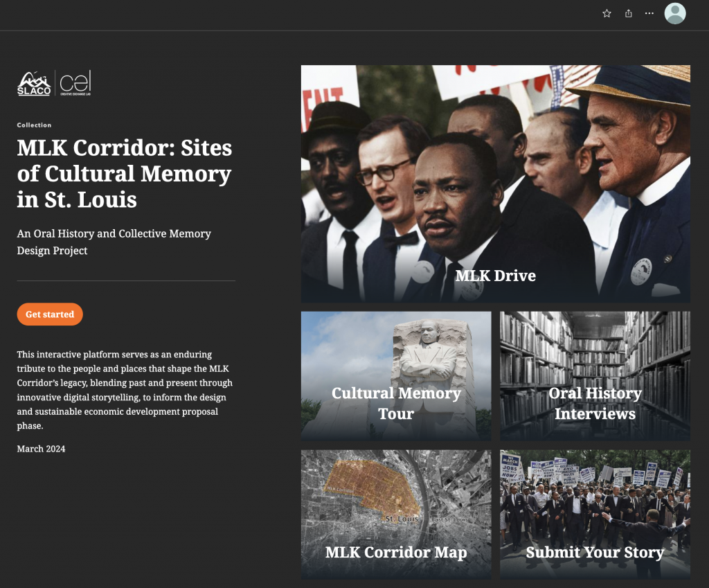Open the three-dot more options menu
Image resolution: width=709 pixels, height=588 pixels.
[x=649, y=14]
